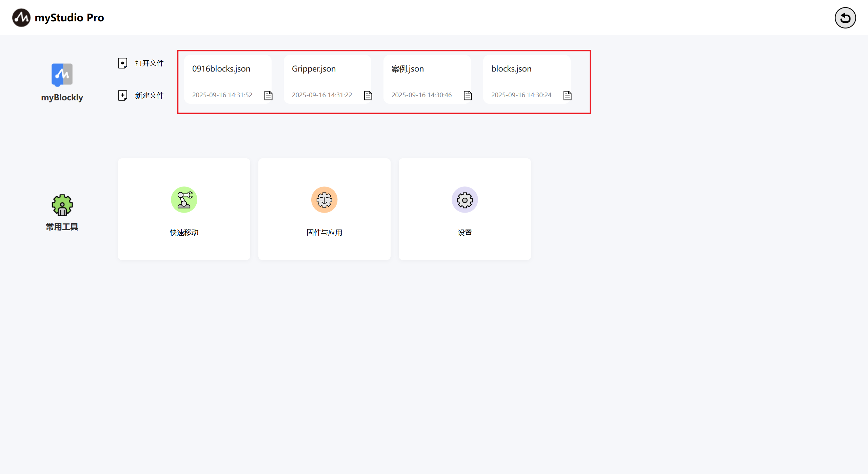The width and height of the screenshot is (868, 474).
Task: Click document icon on Gripper.json card
Action: coord(368,96)
